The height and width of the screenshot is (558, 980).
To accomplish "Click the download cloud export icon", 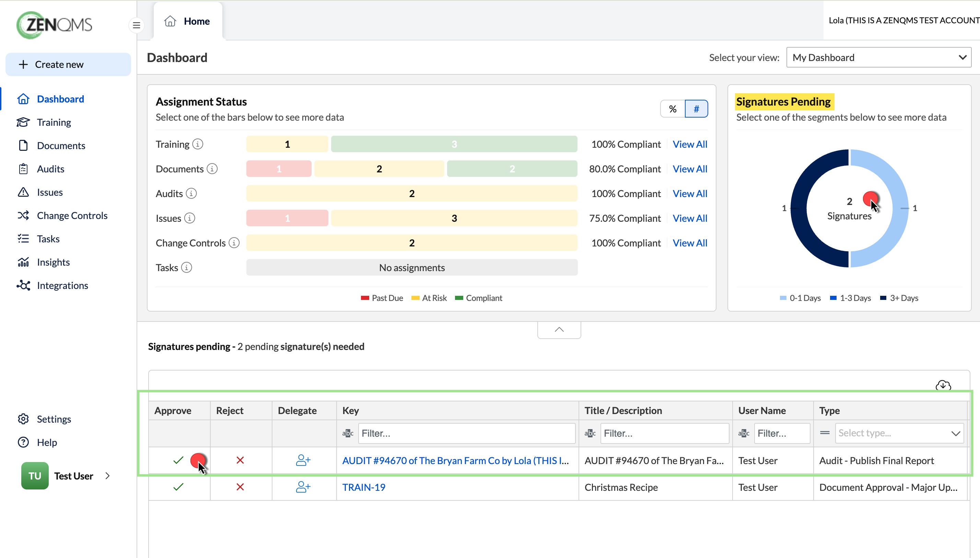I will tap(943, 385).
